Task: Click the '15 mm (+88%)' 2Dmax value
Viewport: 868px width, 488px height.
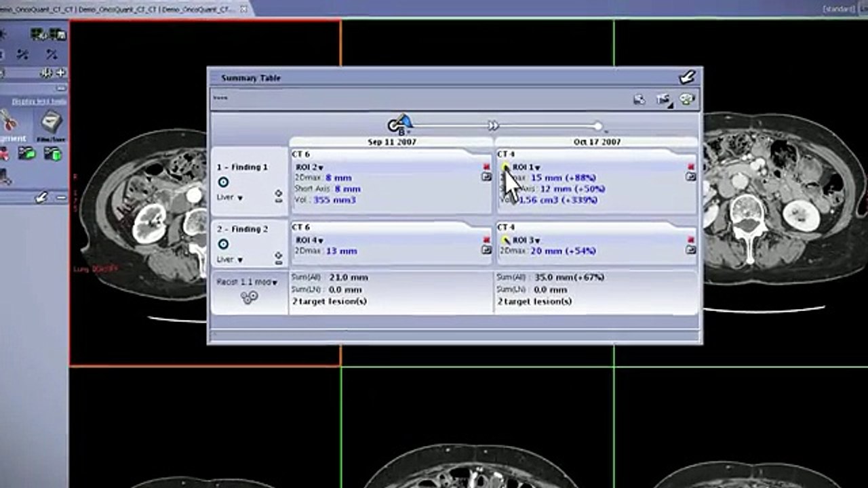Action: 563,178
